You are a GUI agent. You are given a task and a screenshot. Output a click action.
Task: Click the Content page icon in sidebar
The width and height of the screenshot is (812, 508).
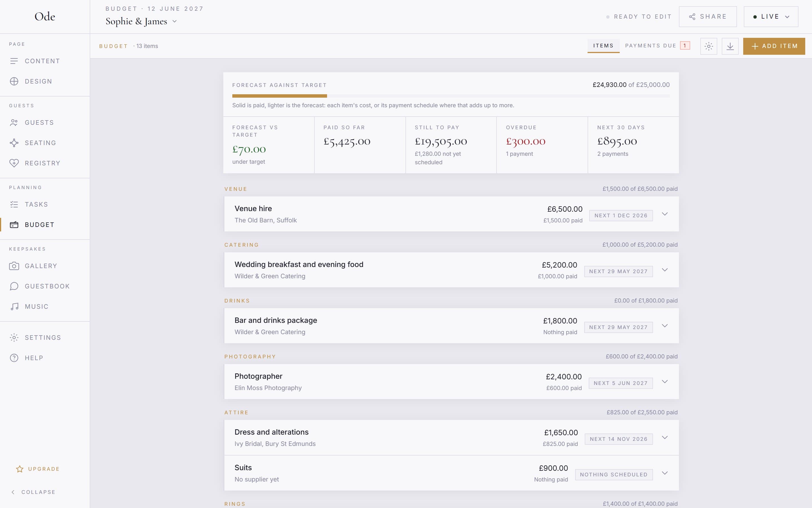(14, 61)
